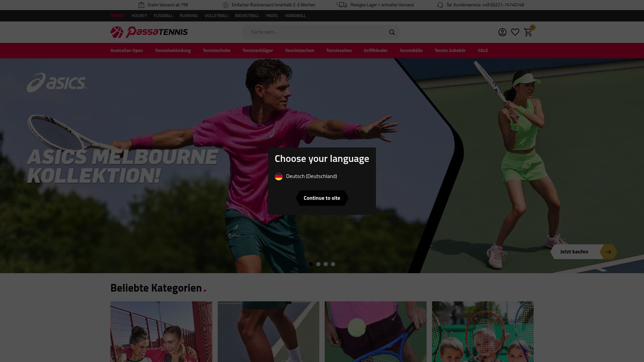
Task: Open category thumbnail with pink shirt and ball
Action: 376,331
